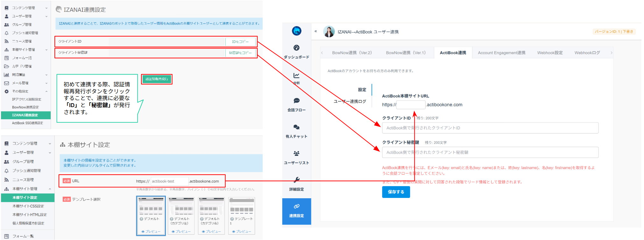Click フォーム一覧 icon on 本棚サイト設定 page

[6, 236]
